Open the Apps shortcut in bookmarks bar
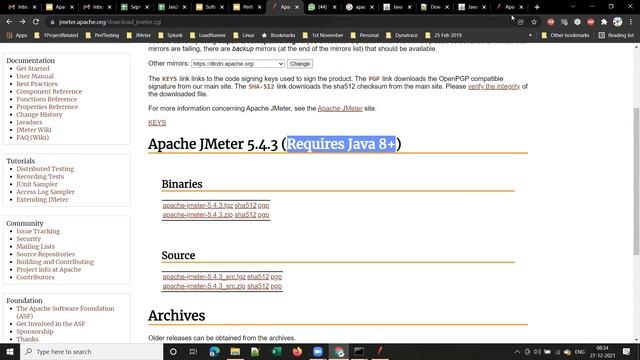640x360 pixels. coord(17,36)
